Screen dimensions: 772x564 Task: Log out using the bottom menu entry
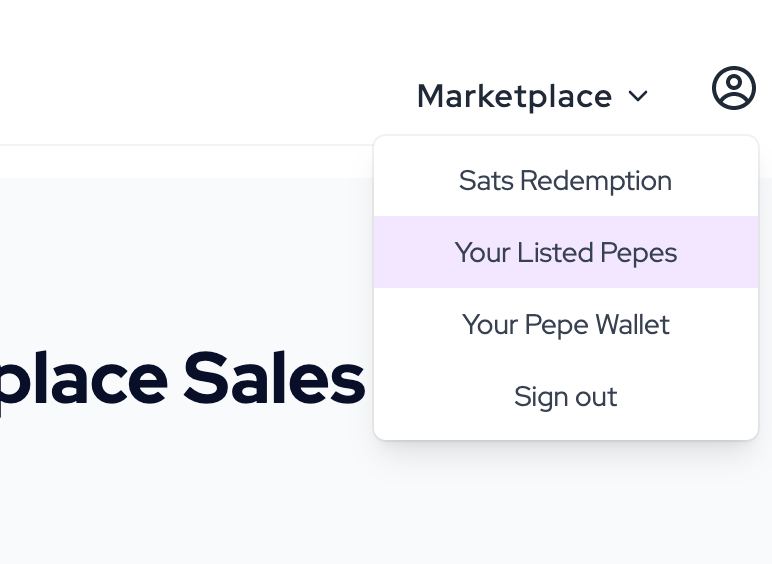pos(566,396)
